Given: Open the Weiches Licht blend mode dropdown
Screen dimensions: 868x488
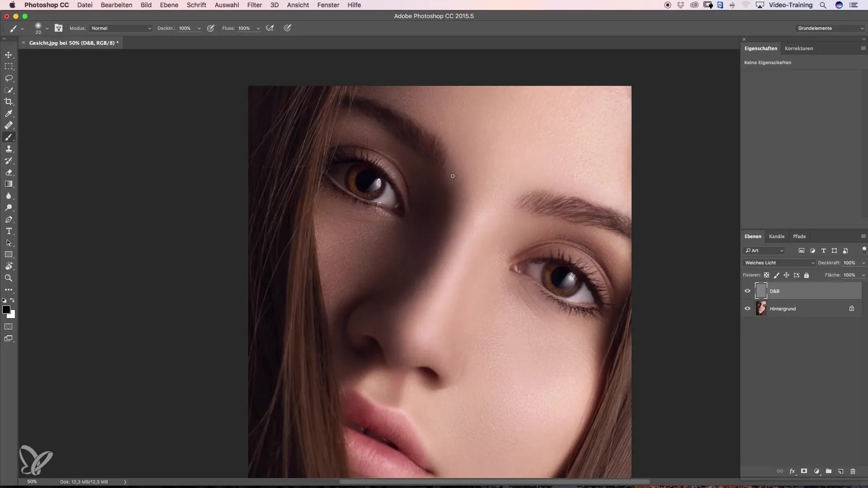Looking at the screenshot, I should coord(779,263).
